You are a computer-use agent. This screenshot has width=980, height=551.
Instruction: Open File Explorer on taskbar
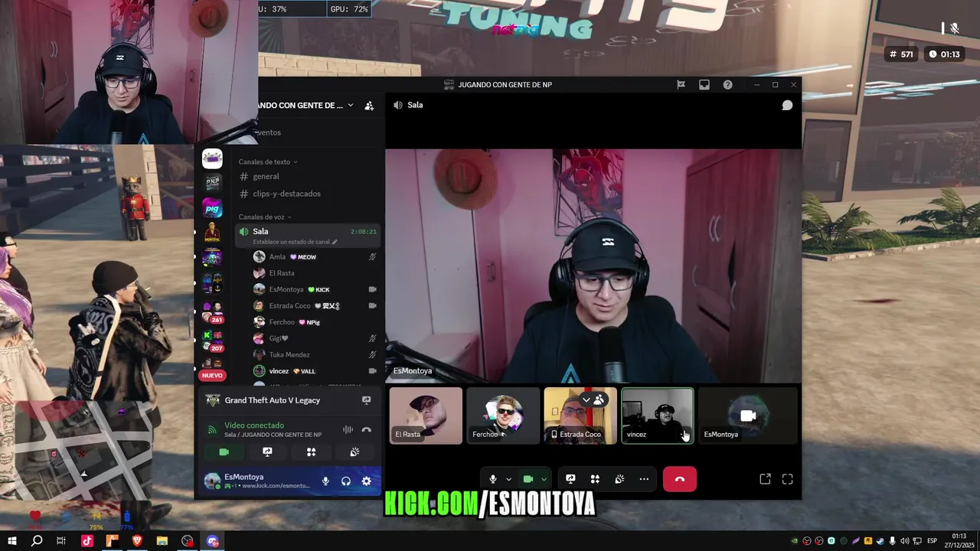(162, 541)
